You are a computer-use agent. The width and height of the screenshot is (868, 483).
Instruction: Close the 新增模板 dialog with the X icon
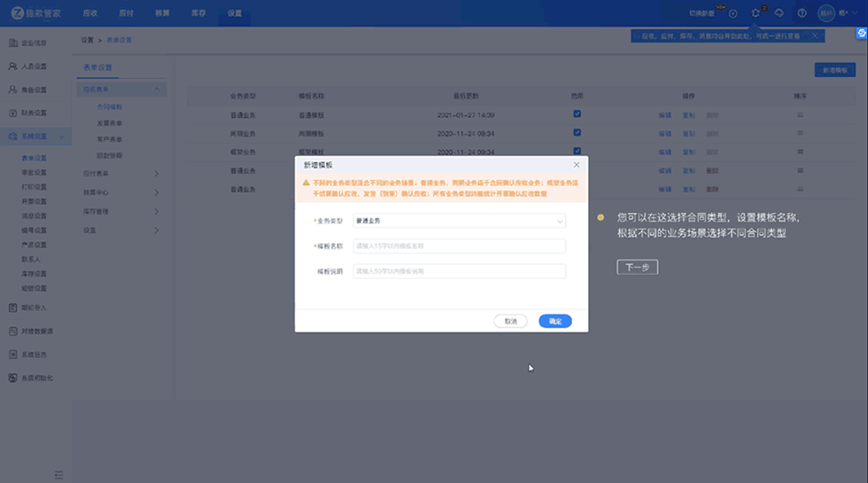(577, 165)
